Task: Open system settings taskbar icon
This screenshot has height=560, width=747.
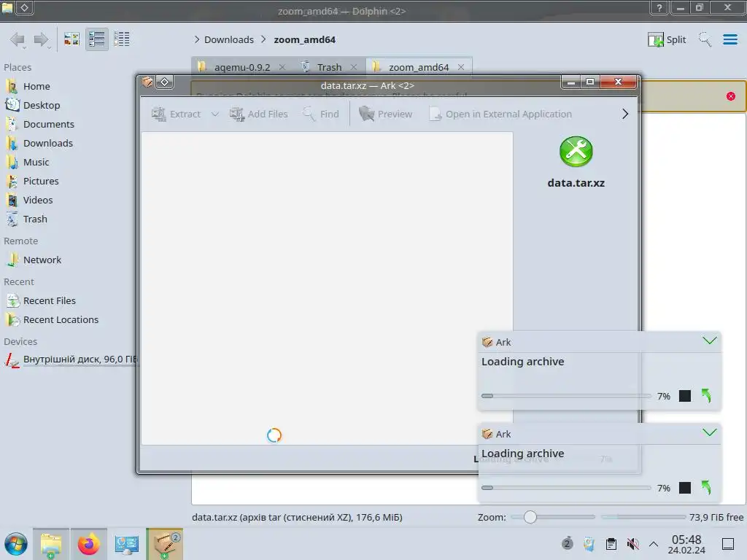Action: point(126,544)
